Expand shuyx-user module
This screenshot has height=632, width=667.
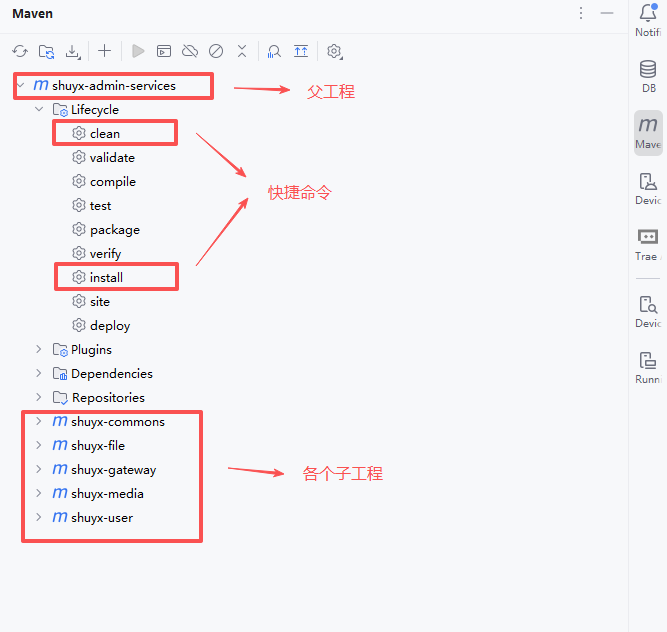click(x=39, y=517)
